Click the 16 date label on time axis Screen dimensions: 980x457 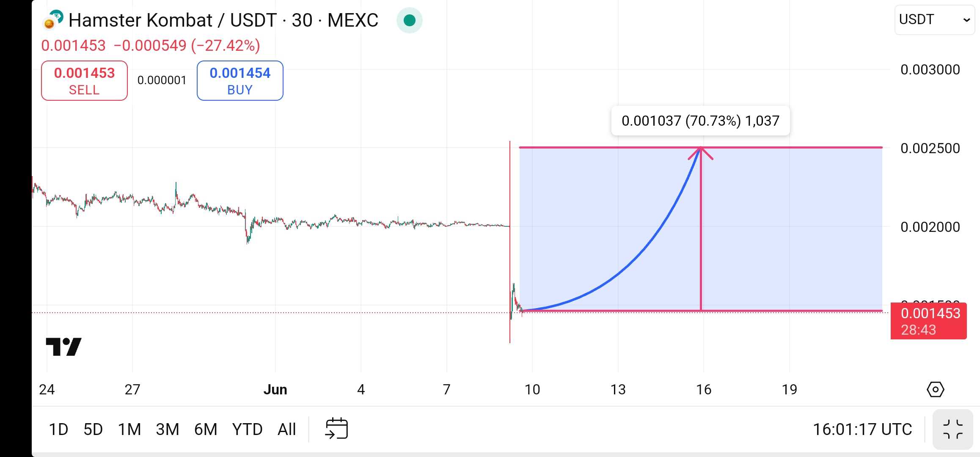pyautogui.click(x=704, y=389)
